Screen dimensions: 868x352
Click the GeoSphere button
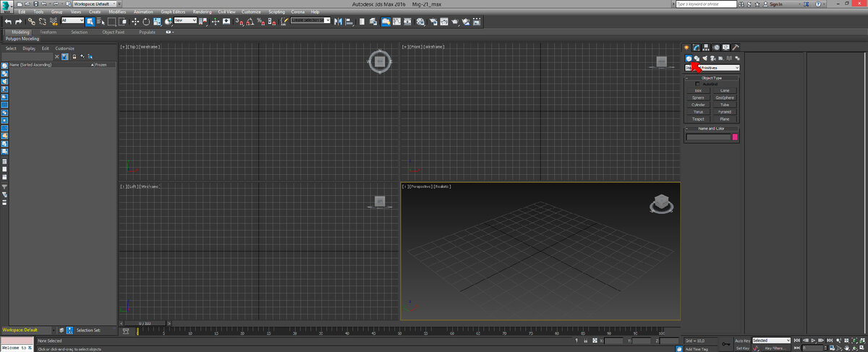725,98
